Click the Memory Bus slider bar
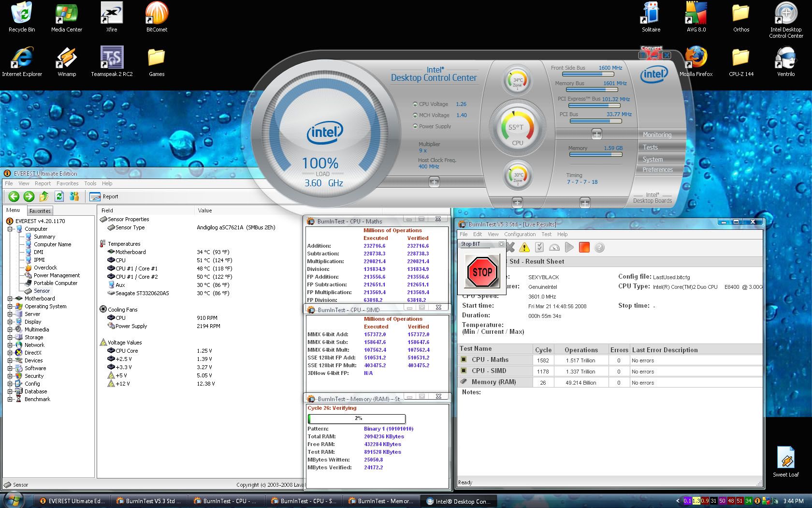This screenshot has height=508, width=812. pos(592,90)
